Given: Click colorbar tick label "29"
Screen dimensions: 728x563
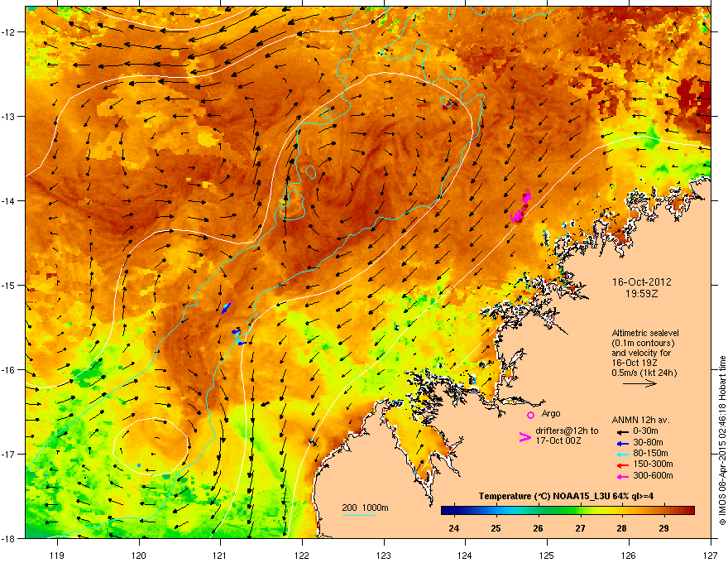Looking at the screenshot, I should click(663, 528).
